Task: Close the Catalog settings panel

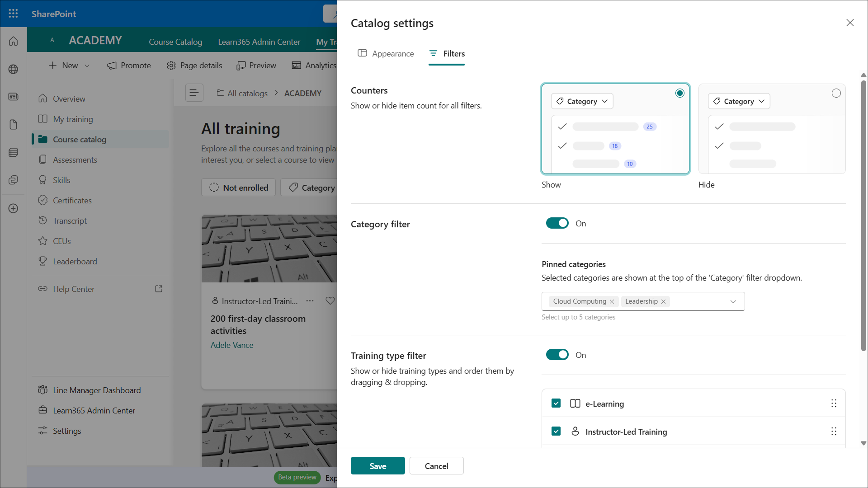Action: tap(849, 23)
